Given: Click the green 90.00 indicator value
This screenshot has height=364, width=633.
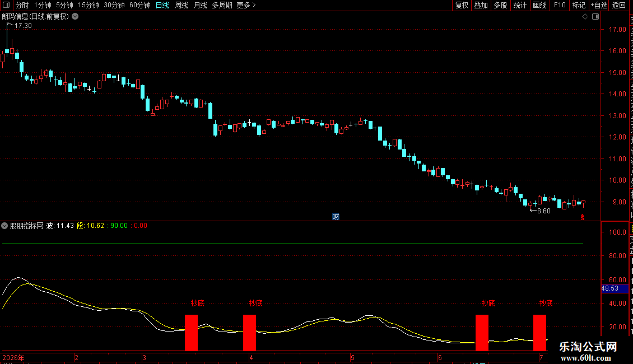Looking at the screenshot, I should click(x=119, y=226).
